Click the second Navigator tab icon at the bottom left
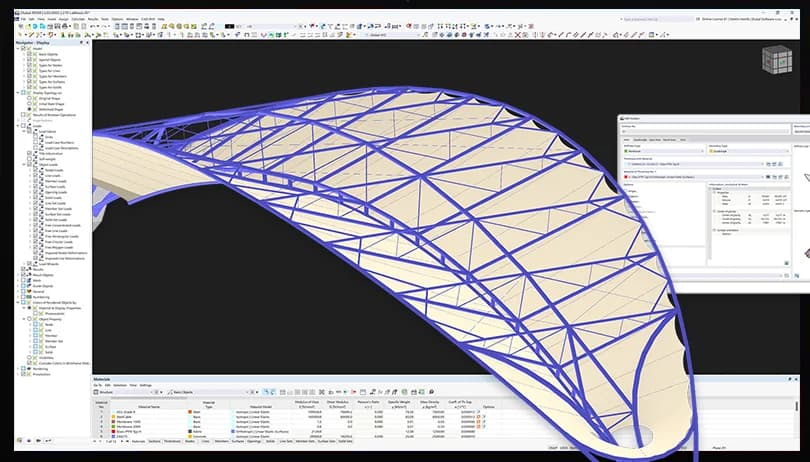Image resolution: width=810 pixels, height=462 pixels. pyautogui.click(x=29, y=440)
